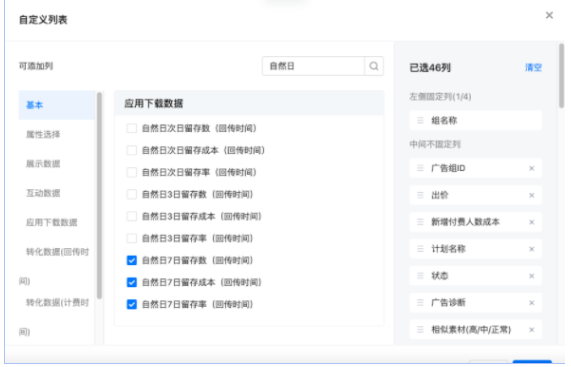Remove 新增付费人数成本 from selected list

tap(532, 222)
